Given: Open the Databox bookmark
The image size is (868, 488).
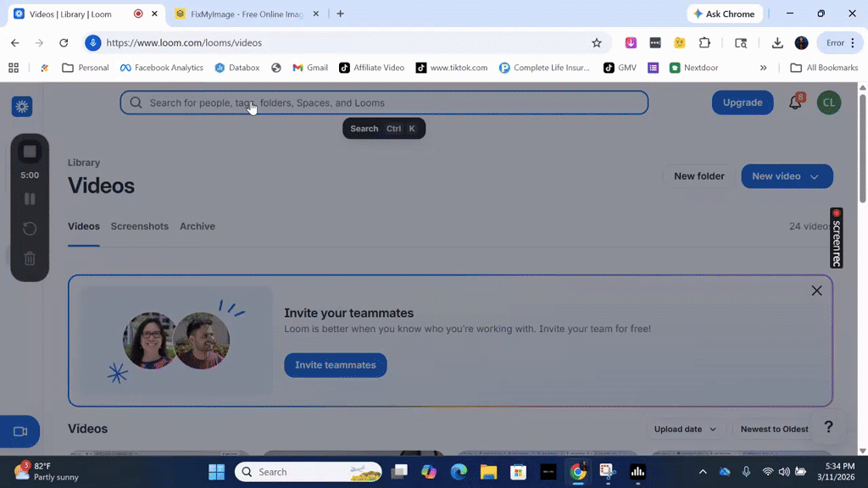Looking at the screenshot, I should click(x=237, y=68).
